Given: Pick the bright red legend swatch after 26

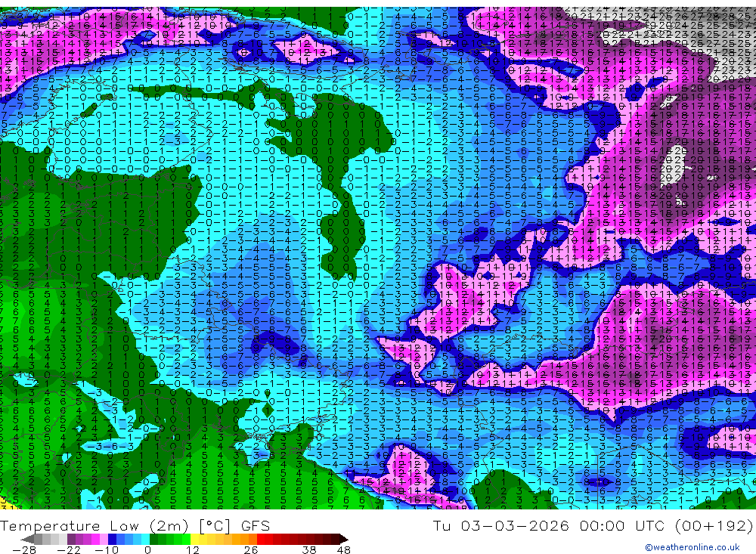Looking at the screenshot, I should (261, 539).
